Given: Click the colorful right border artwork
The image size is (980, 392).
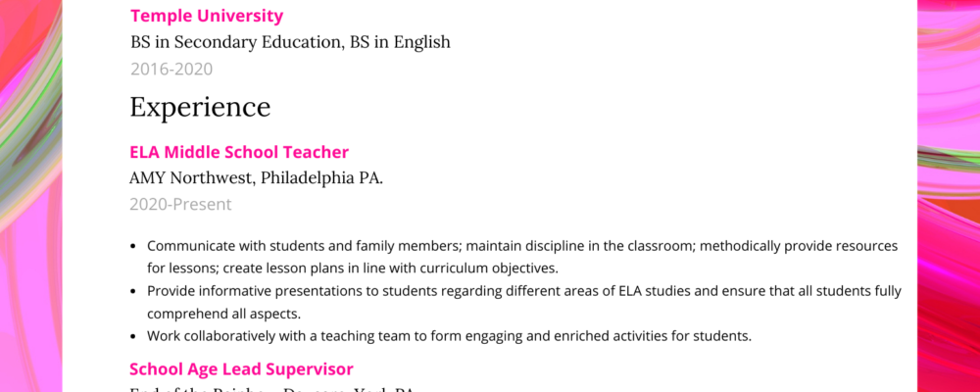Looking at the screenshot, I should 949,196.
